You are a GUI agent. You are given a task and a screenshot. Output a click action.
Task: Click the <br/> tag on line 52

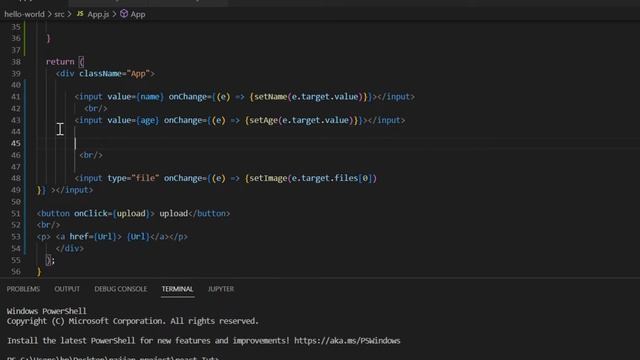pos(48,225)
